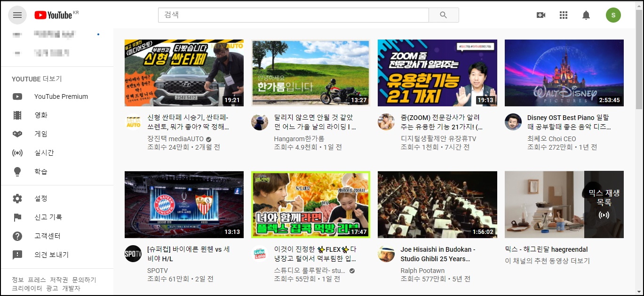Screen dimensions: 644x296
Task: Play the Walt Disney Pictures thumbnail
Action: click(564, 73)
